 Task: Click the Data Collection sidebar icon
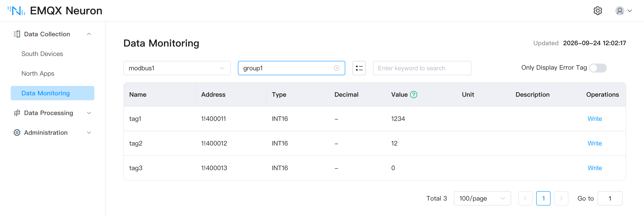17,34
